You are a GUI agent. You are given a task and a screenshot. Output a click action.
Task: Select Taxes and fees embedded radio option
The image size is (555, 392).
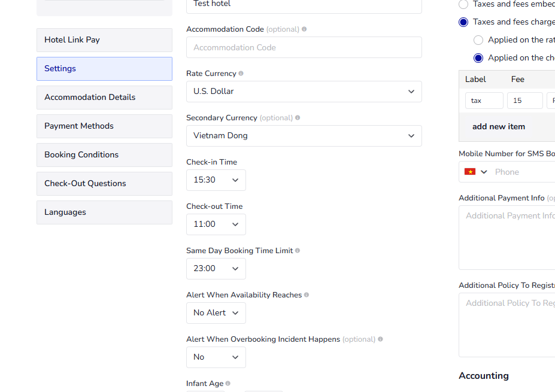tap(463, 4)
